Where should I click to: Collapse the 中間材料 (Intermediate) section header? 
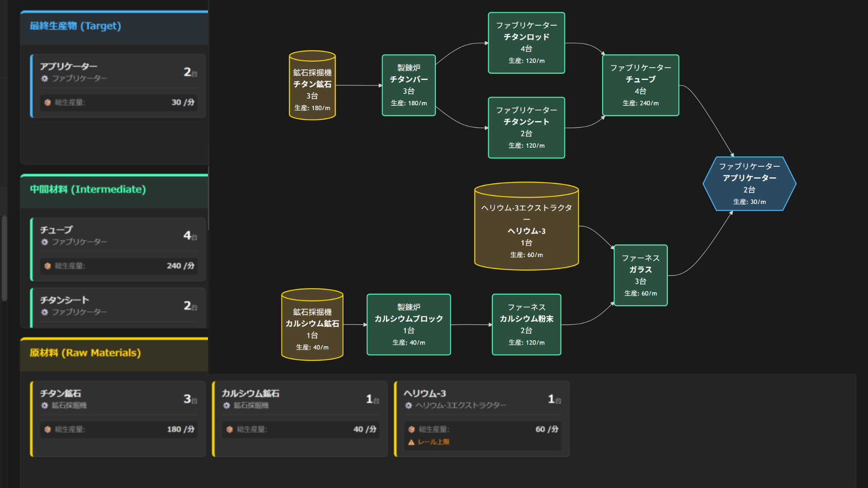click(88, 190)
